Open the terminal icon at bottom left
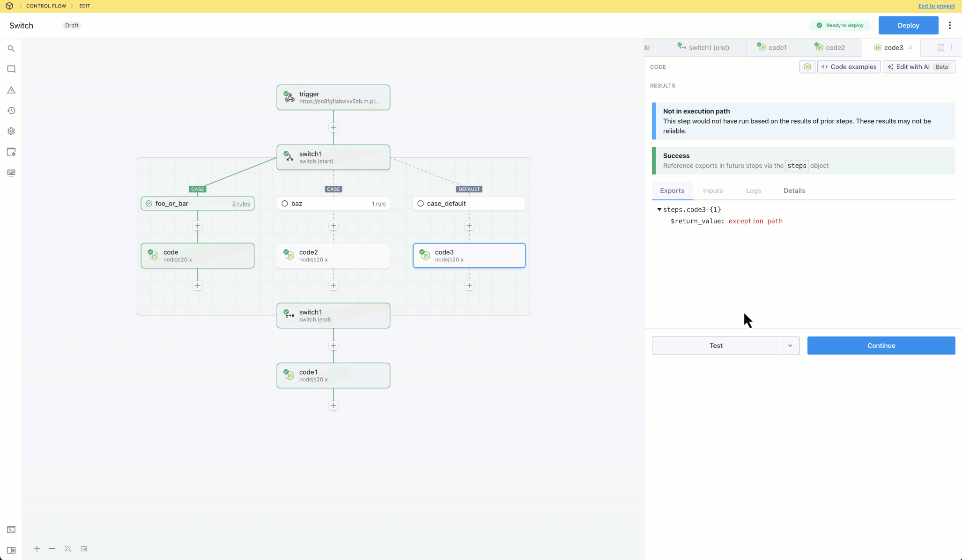The image size is (962, 560). (11, 530)
